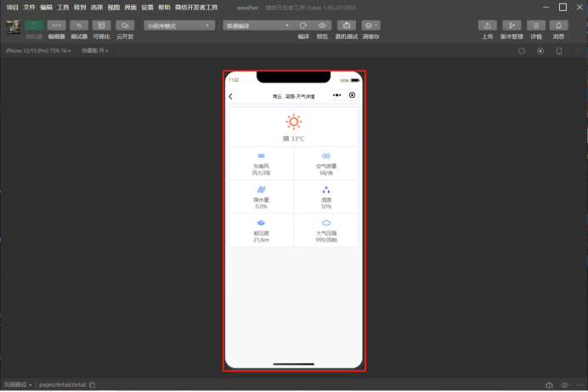Expand the 普通编译 compile mode dropdown
This screenshot has height=392, width=588.
pyautogui.click(x=258, y=26)
